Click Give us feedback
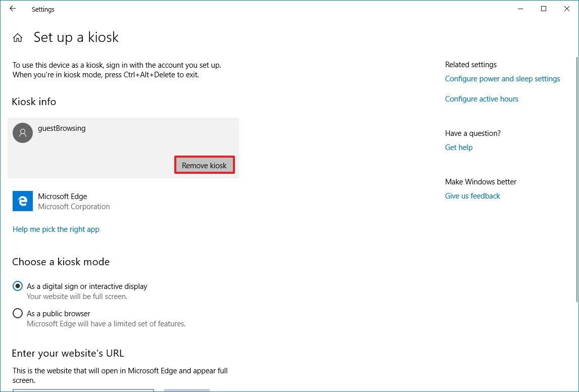The height and width of the screenshot is (392, 579). pos(472,195)
